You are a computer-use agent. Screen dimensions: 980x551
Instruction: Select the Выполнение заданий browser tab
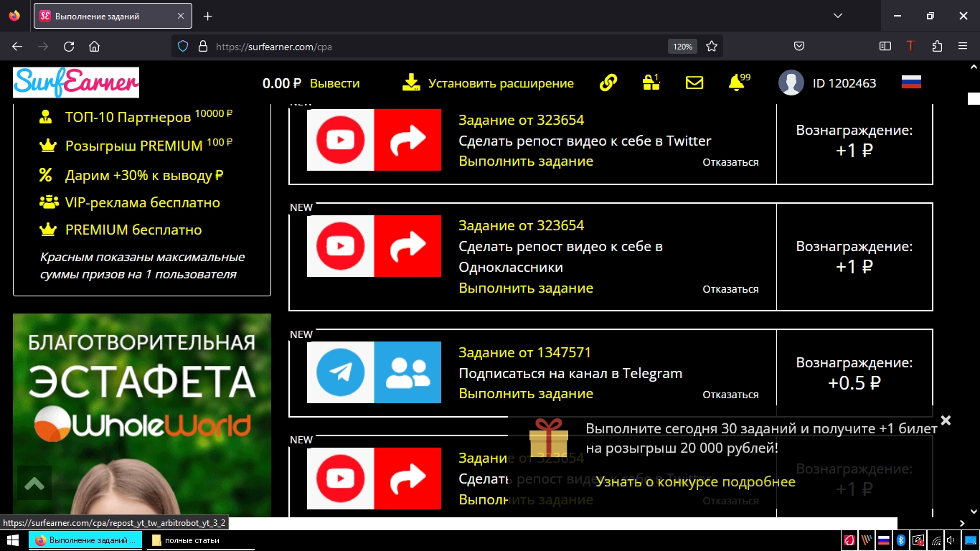click(113, 16)
